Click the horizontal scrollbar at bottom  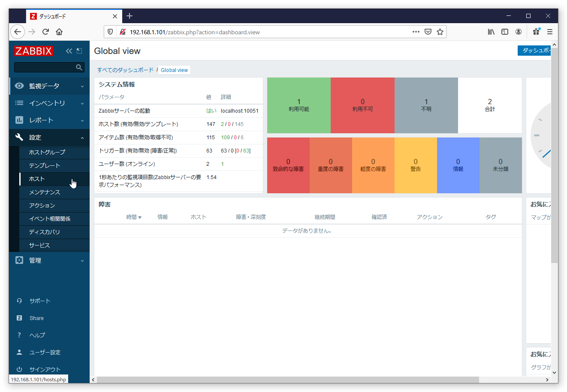click(x=288, y=380)
